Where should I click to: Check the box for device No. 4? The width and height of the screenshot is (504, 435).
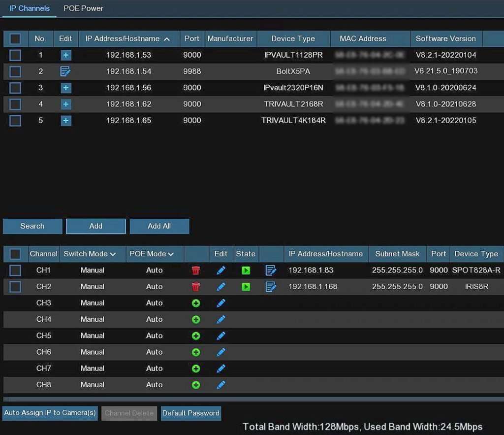(15, 104)
